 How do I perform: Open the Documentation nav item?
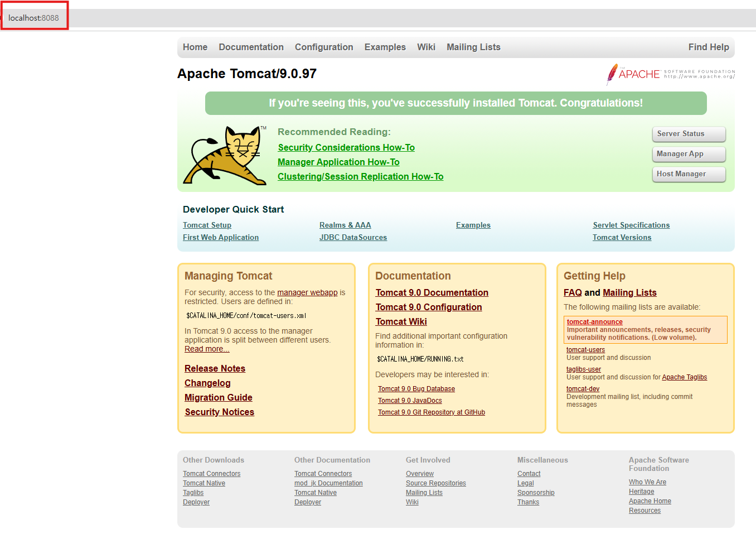click(251, 47)
